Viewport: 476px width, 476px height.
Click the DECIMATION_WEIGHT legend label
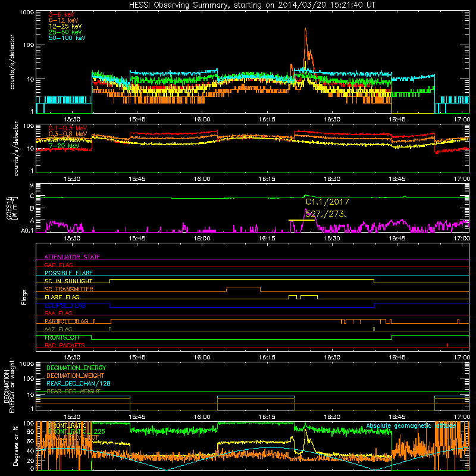click(76, 375)
